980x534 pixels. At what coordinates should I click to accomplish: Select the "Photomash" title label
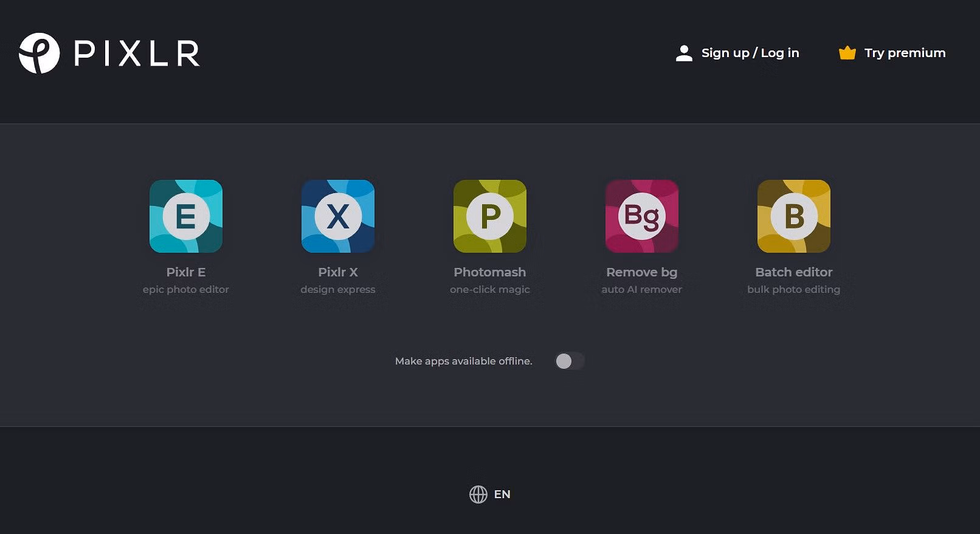click(x=490, y=272)
